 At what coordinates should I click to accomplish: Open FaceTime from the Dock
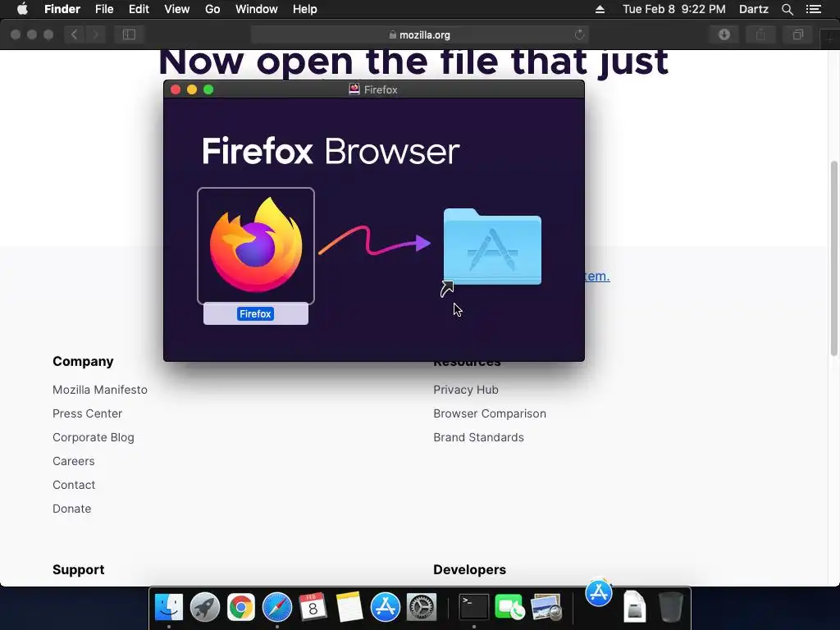[x=509, y=608]
